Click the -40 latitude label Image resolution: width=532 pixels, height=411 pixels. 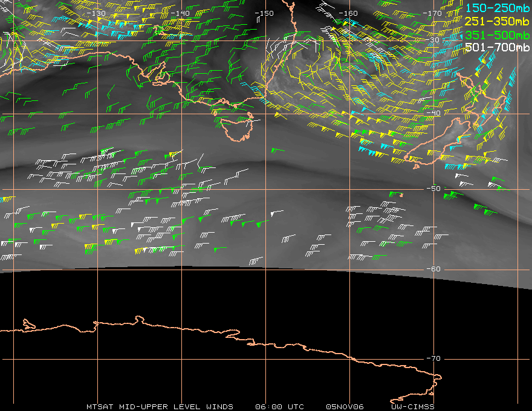(433, 113)
